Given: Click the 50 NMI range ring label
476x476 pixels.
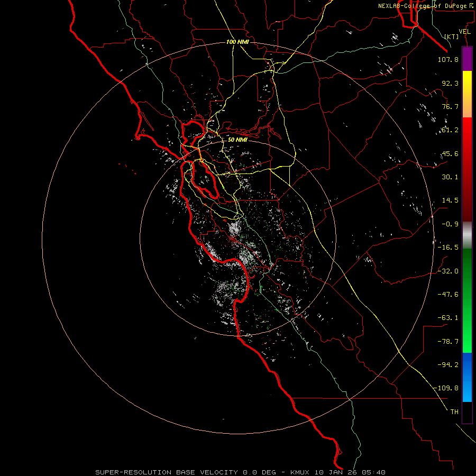Looking at the screenshot, I should [x=237, y=140].
